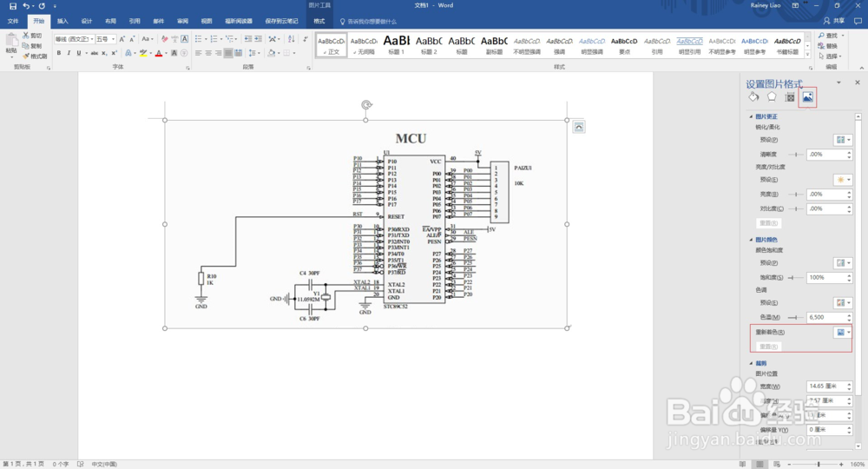The width and height of the screenshot is (868, 469).
Task: Toggle superscript formatting
Action: point(114,53)
